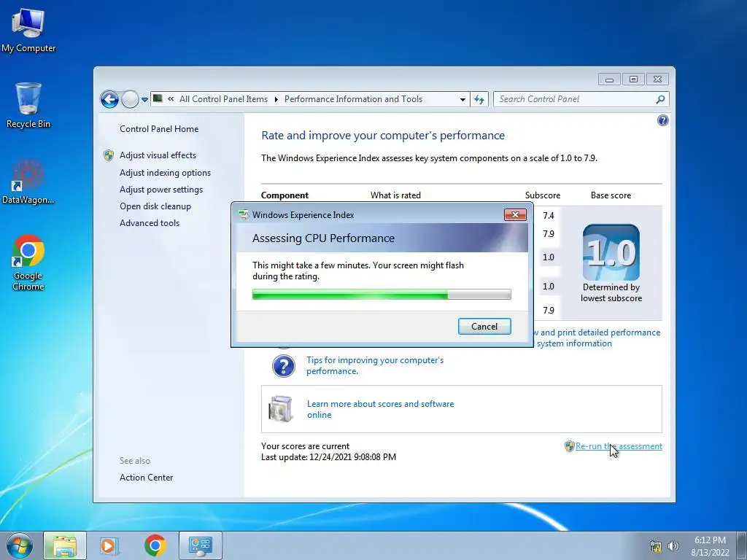Click the Windows Start orb
Image resolution: width=747 pixels, height=560 pixels.
click(x=20, y=545)
